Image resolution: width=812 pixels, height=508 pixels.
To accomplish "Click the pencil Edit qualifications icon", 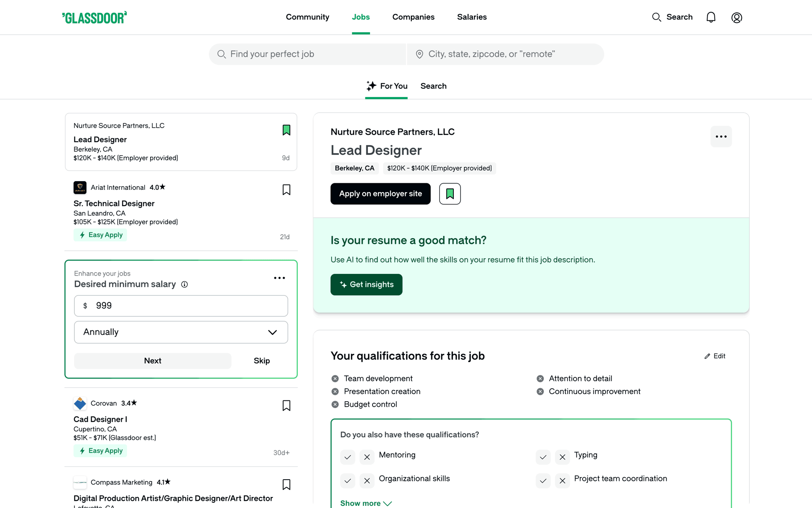I will click(x=707, y=356).
